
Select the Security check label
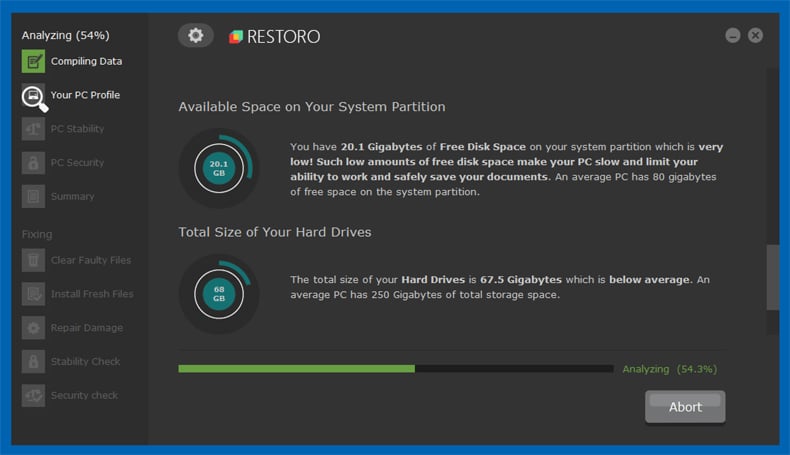click(x=84, y=395)
